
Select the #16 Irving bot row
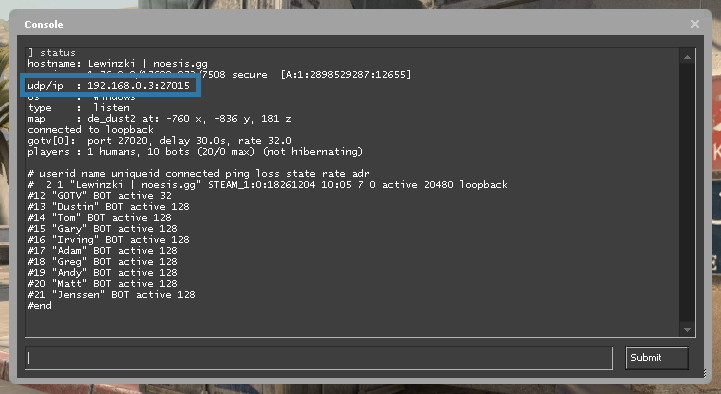[108, 240]
